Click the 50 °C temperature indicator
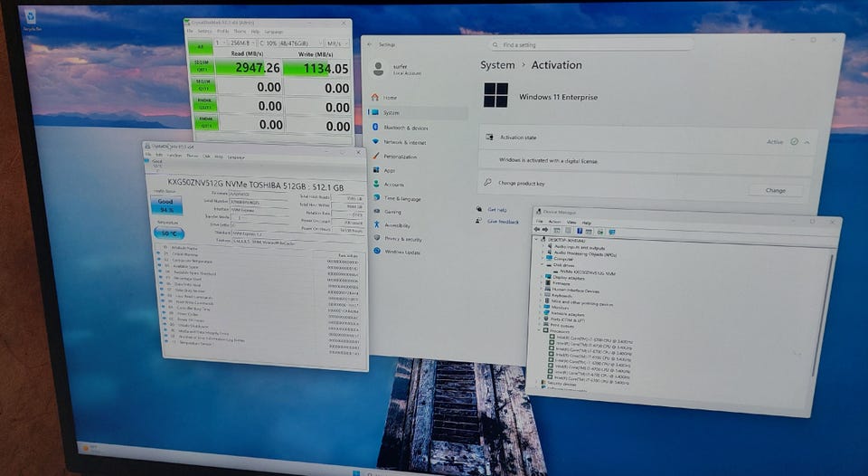This screenshot has width=868, height=476. point(168,233)
